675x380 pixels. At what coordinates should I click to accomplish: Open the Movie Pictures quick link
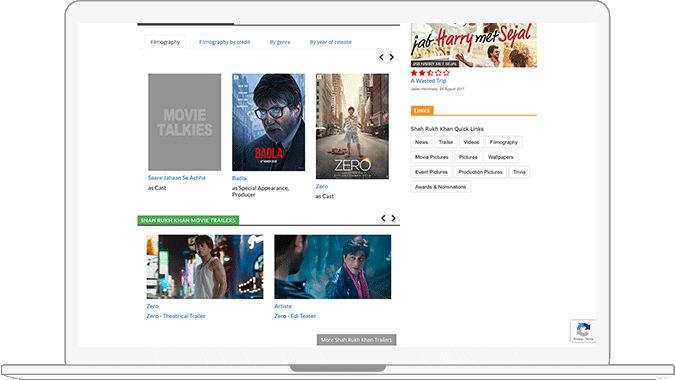pos(431,157)
